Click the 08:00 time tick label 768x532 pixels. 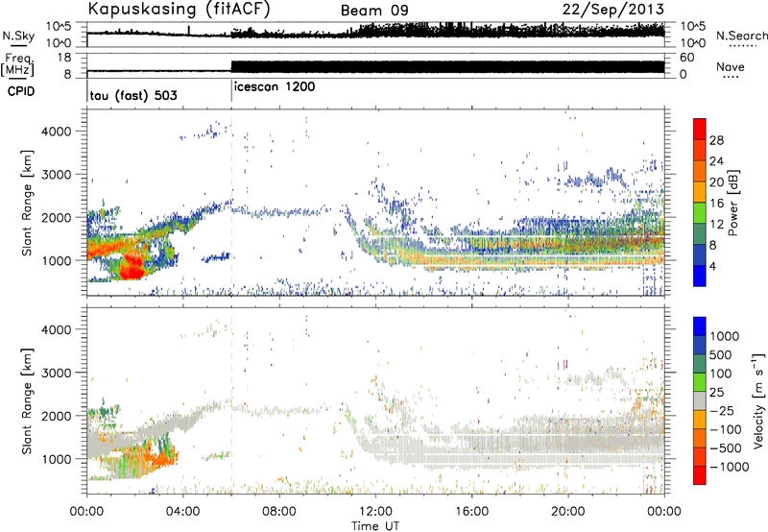tap(279, 512)
